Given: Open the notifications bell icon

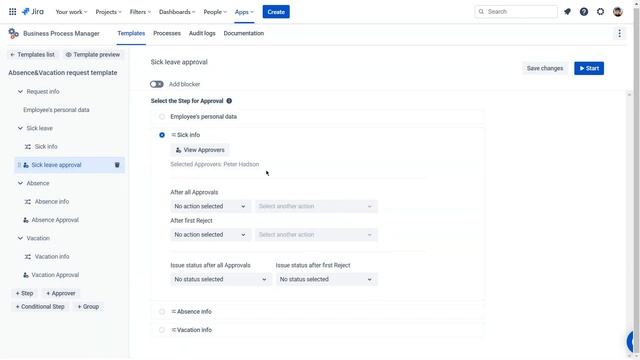Looking at the screenshot, I should click(567, 12).
